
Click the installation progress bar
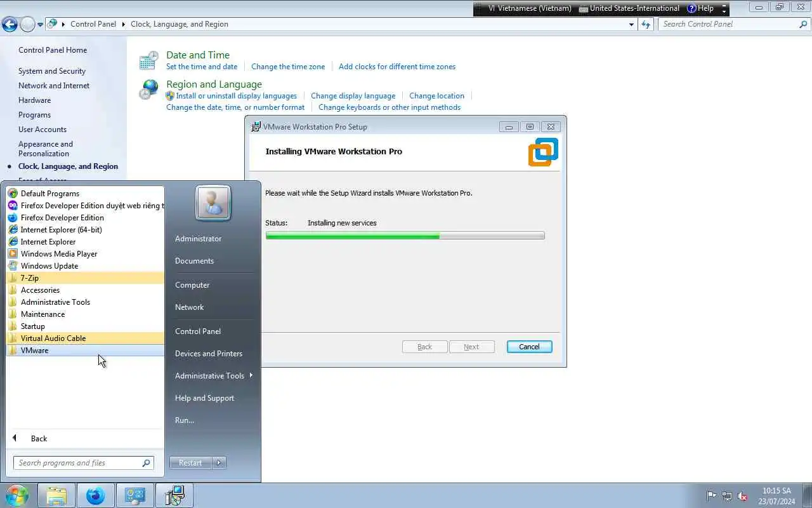pos(405,236)
